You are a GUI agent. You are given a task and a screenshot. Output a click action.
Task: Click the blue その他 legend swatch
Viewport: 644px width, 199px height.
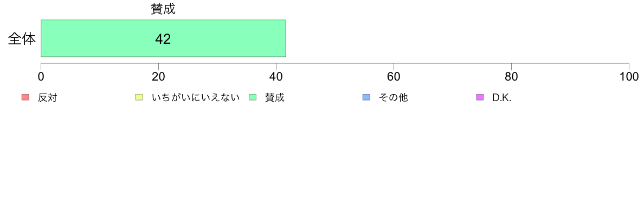[366, 97]
